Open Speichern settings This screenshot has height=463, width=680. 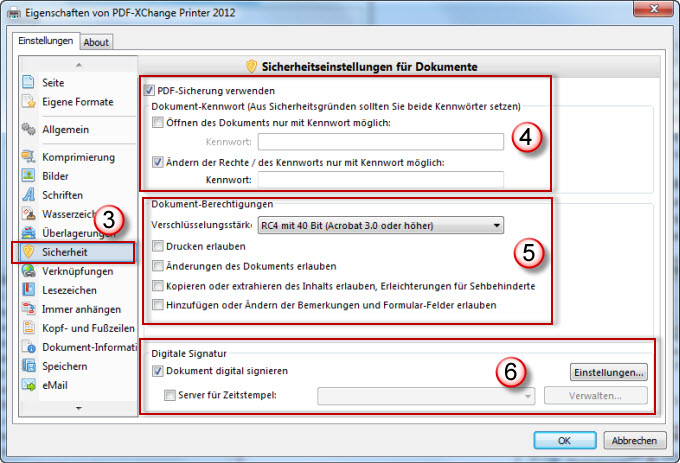[x=65, y=366]
